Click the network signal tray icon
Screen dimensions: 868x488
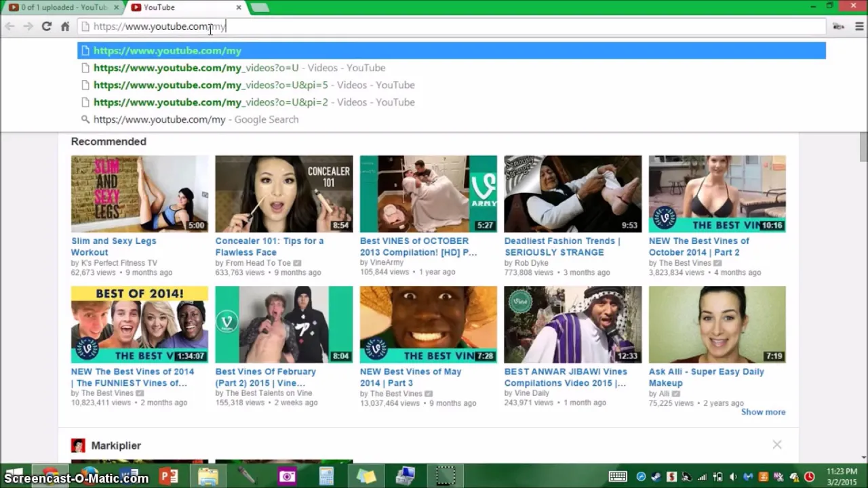click(703, 476)
